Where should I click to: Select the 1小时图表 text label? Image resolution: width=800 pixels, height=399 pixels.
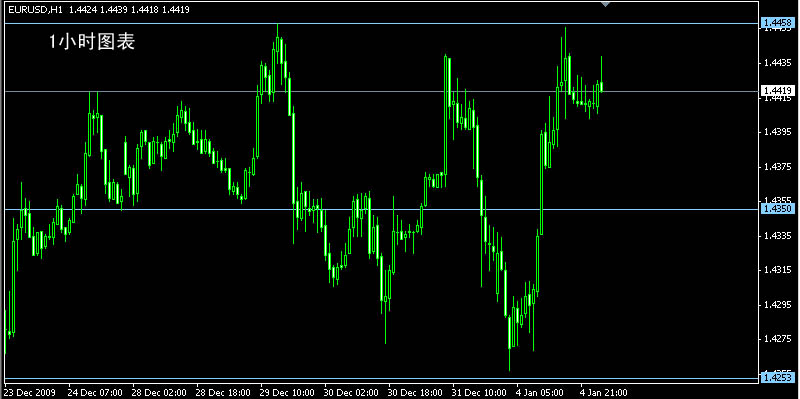(x=92, y=42)
